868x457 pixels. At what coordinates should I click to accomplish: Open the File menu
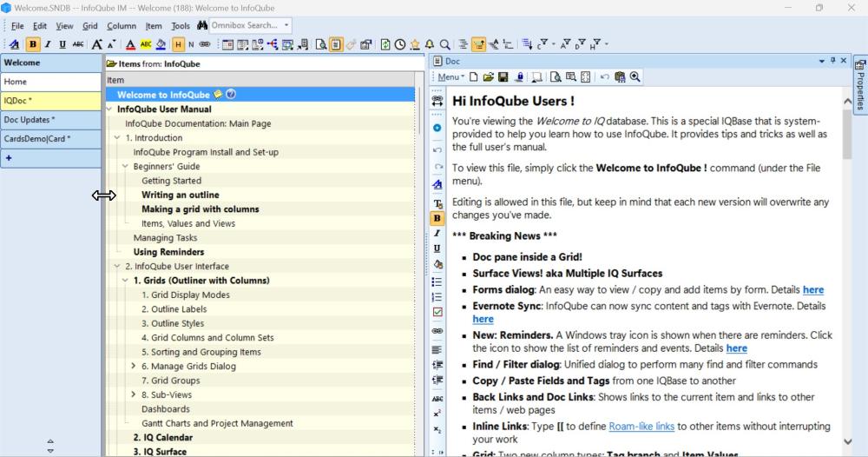click(17, 26)
